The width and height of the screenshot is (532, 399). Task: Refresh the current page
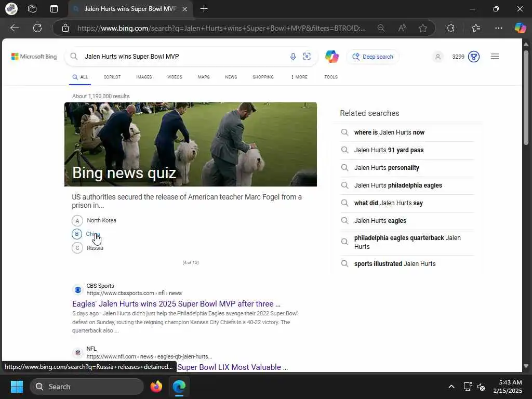[37, 28]
